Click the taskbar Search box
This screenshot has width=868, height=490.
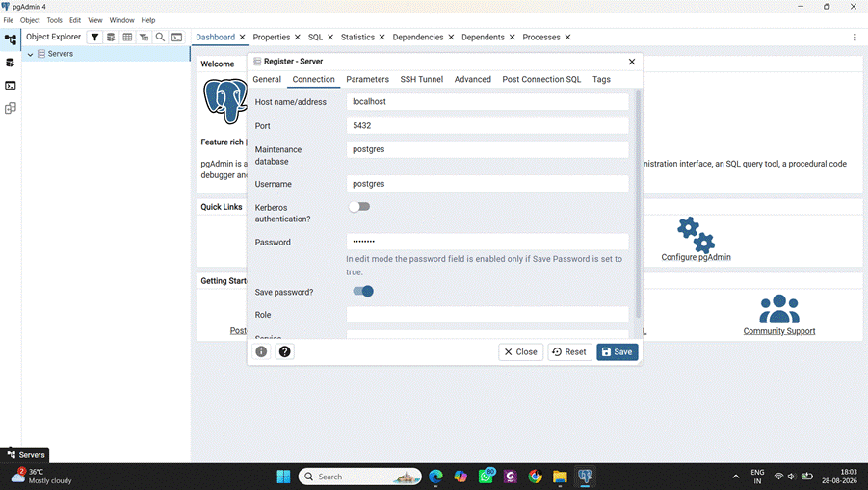pos(360,477)
